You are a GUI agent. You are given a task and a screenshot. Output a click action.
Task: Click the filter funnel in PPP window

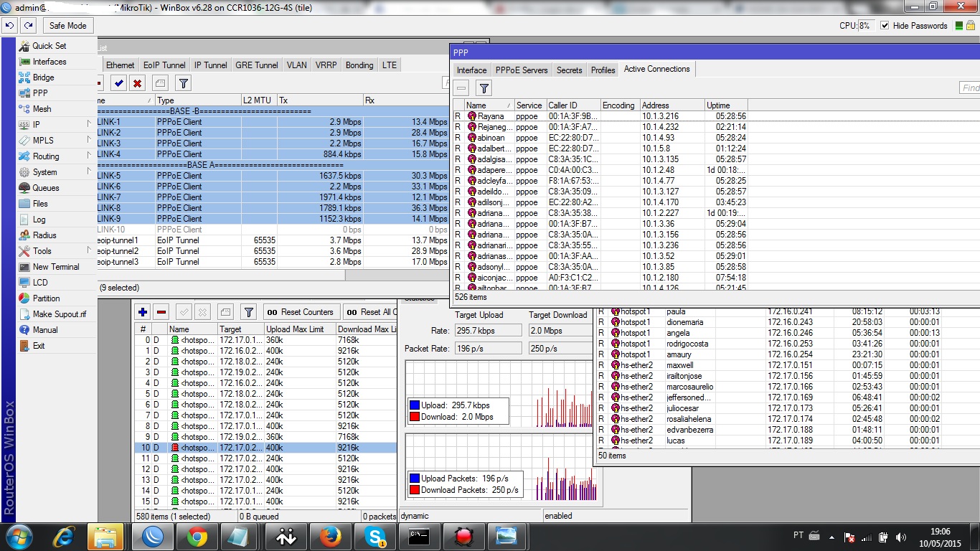pos(484,88)
